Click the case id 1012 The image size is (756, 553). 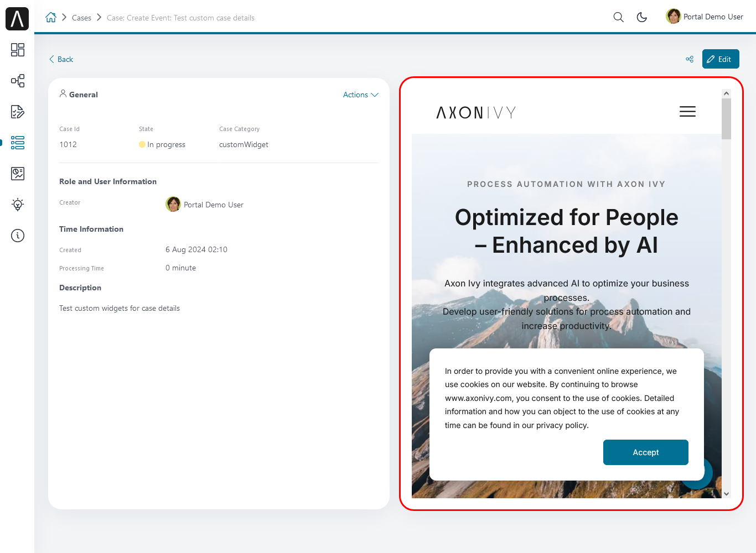[68, 144]
